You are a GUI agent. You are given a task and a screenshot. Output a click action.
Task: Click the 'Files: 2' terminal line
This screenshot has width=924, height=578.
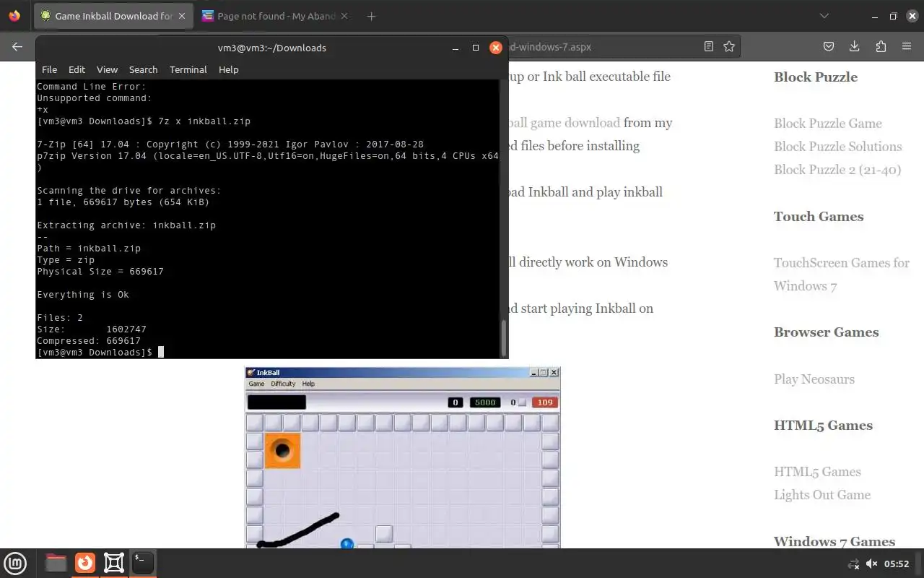(x=60, y=317)
